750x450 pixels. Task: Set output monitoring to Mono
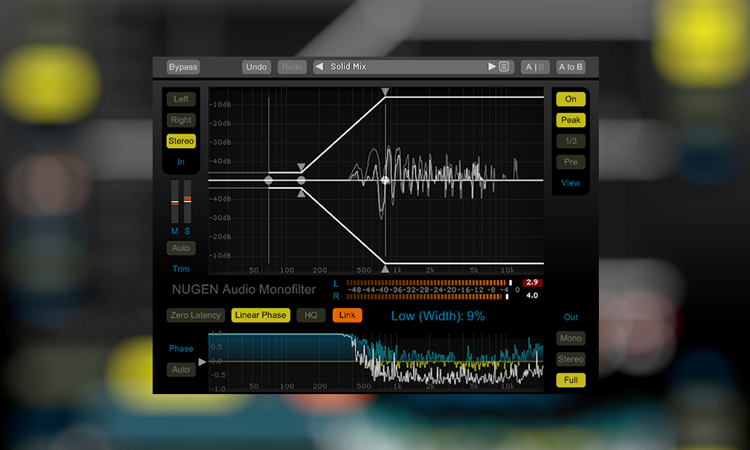tap(570, 339)
